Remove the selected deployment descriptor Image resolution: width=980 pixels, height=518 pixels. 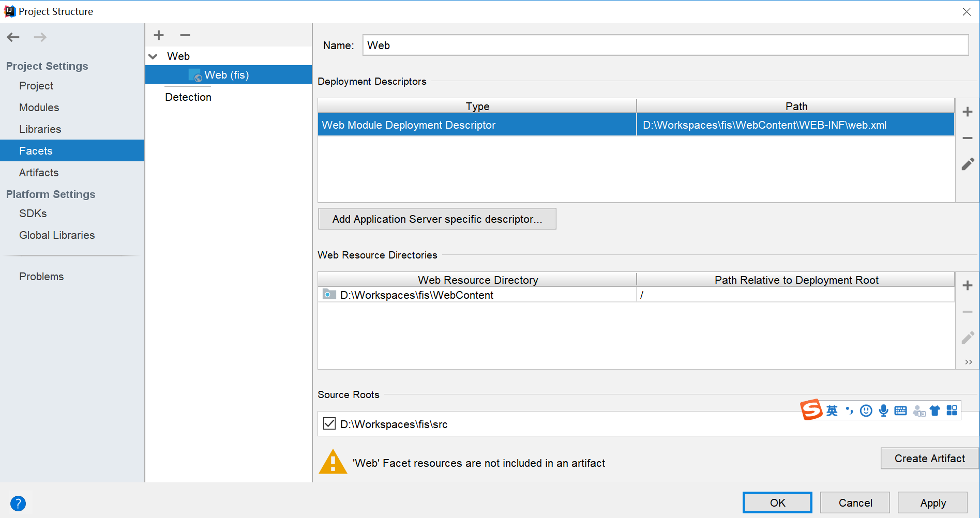(x=968, y=138)
